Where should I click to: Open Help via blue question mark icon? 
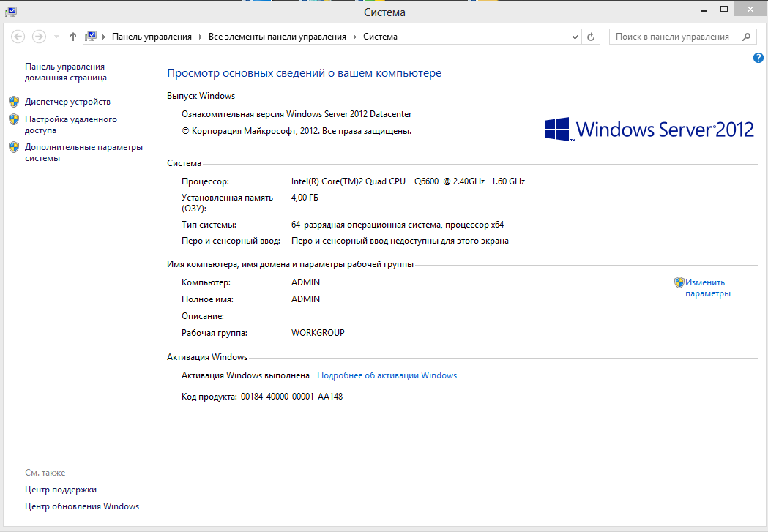(758, 58)
